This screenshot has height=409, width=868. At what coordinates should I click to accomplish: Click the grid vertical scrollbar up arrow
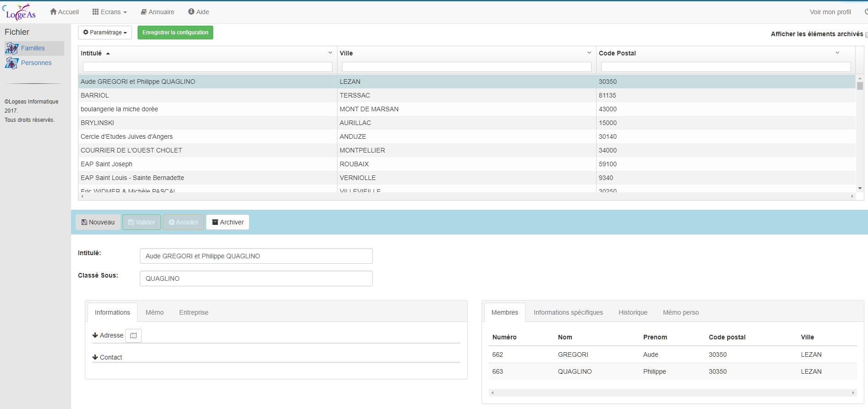pos(860,78)
